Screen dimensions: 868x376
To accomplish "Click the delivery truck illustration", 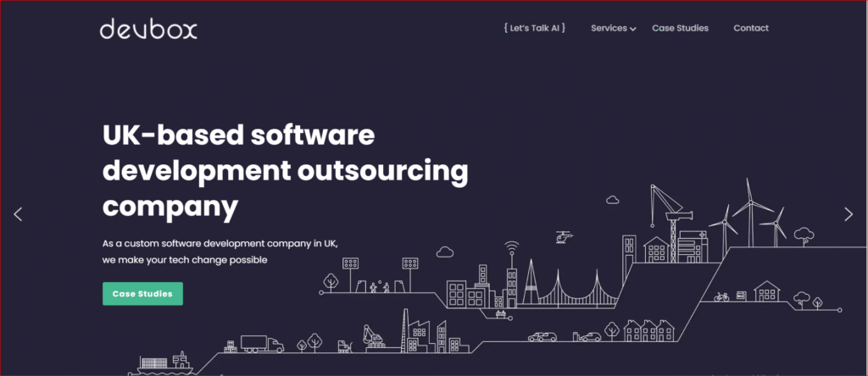I will pos(262,343).
